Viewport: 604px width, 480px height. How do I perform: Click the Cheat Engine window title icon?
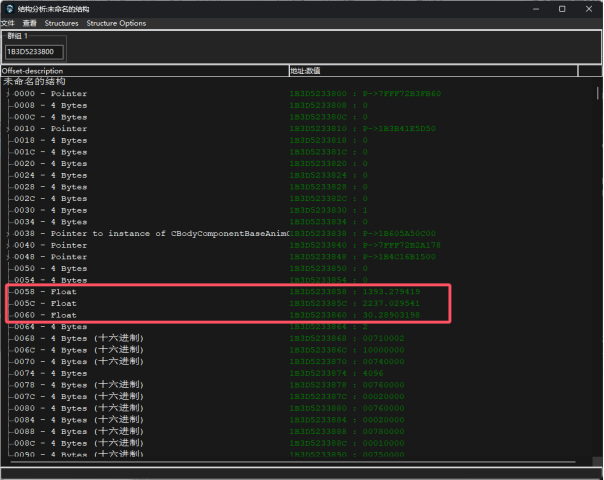click(x=8, y=8)
